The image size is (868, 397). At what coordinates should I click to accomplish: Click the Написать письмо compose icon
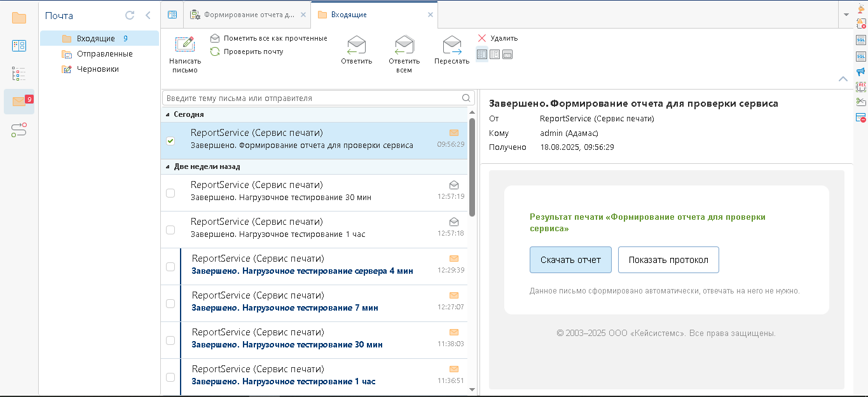[184, 44]
